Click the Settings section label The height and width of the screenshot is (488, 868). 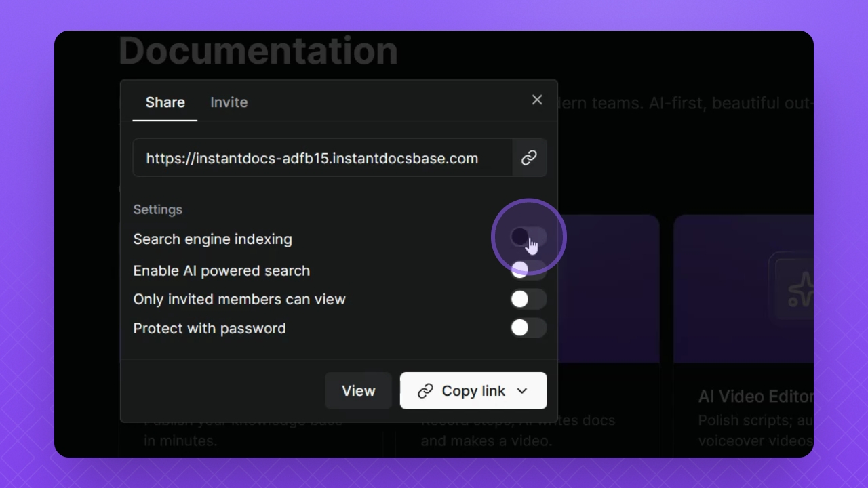coord(157,209)
